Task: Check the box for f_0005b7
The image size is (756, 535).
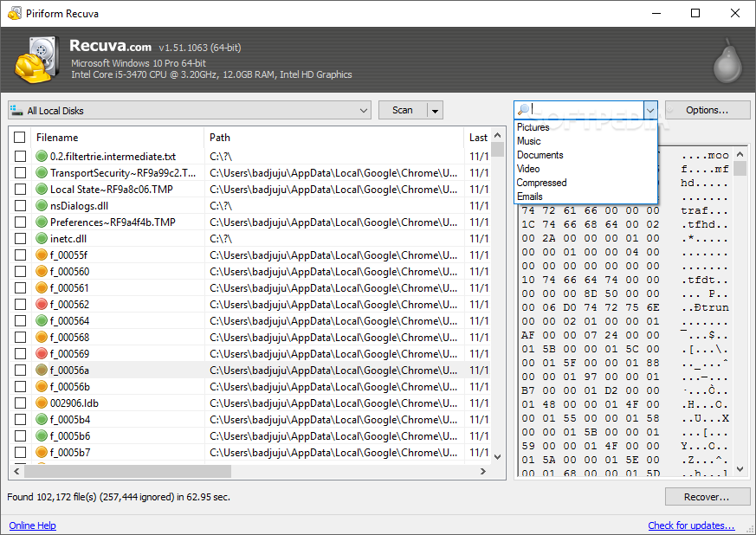Action: [x=20, y=452]
